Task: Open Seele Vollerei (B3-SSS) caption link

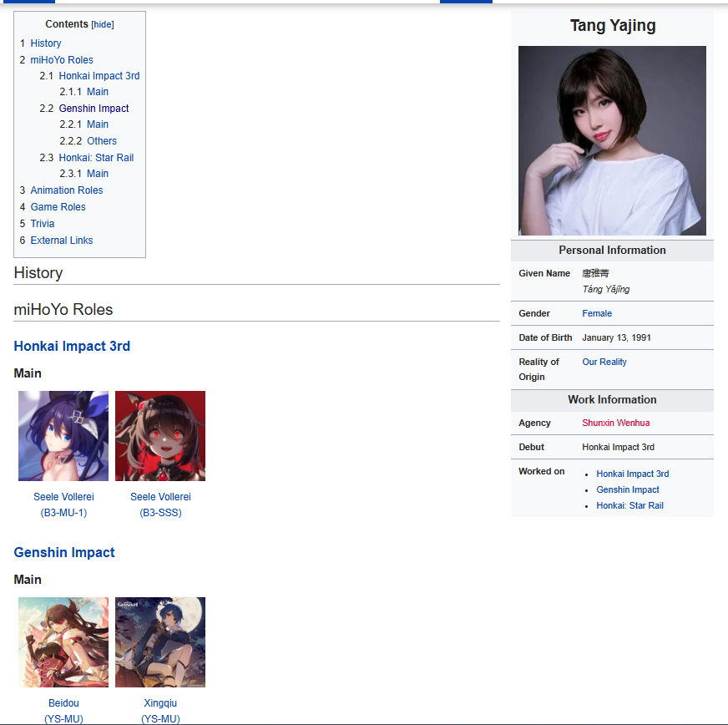Action: 160,504
